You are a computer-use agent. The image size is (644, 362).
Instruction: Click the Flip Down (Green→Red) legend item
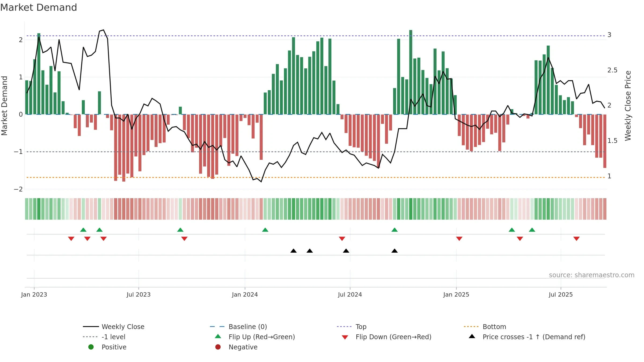386,337
